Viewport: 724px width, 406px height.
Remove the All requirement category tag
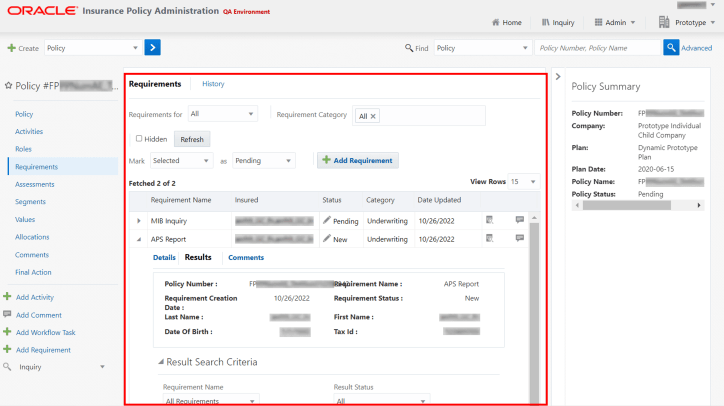373,116
